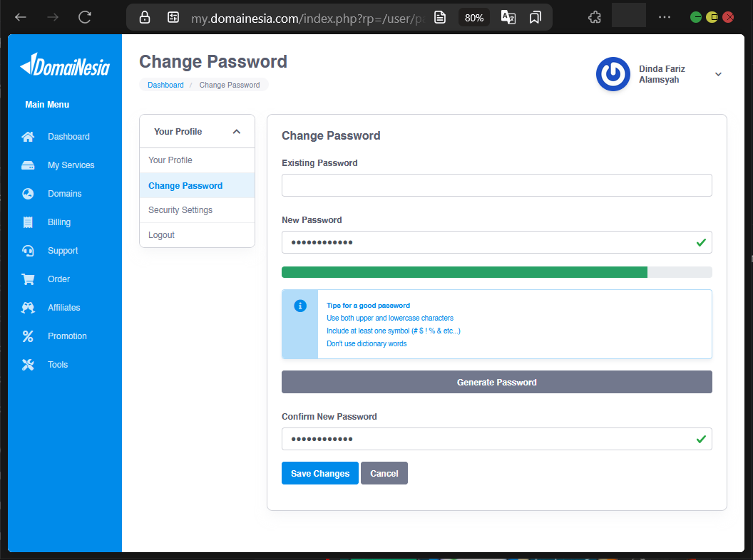This screenshot has height=560, width=753.
Task: Open Order in main menu
Action: pos(58,279)
